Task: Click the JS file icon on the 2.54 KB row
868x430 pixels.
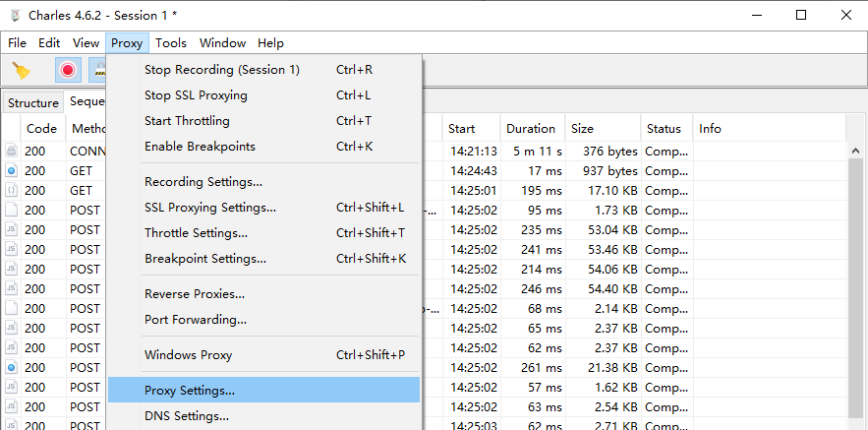Action: [x=11, y=406]
